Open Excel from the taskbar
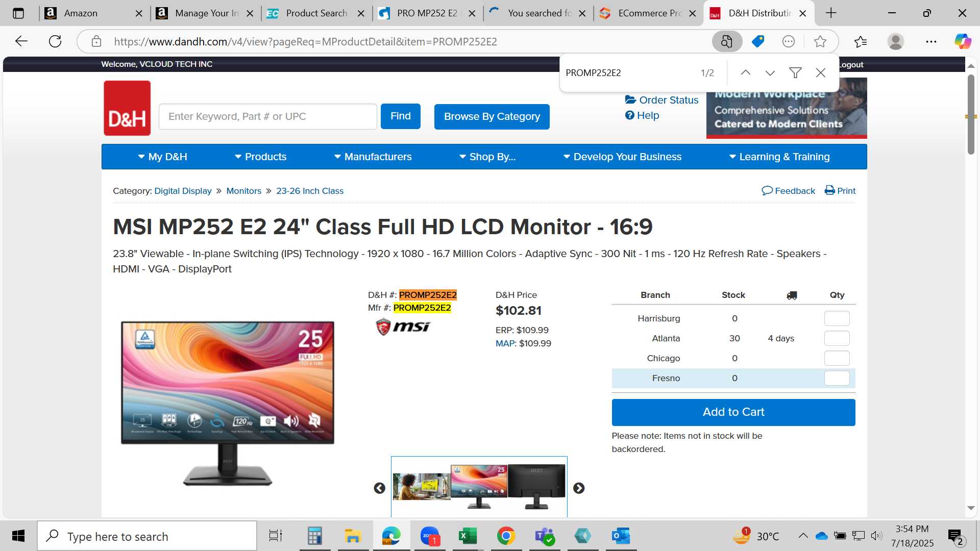 click(468, 536)
